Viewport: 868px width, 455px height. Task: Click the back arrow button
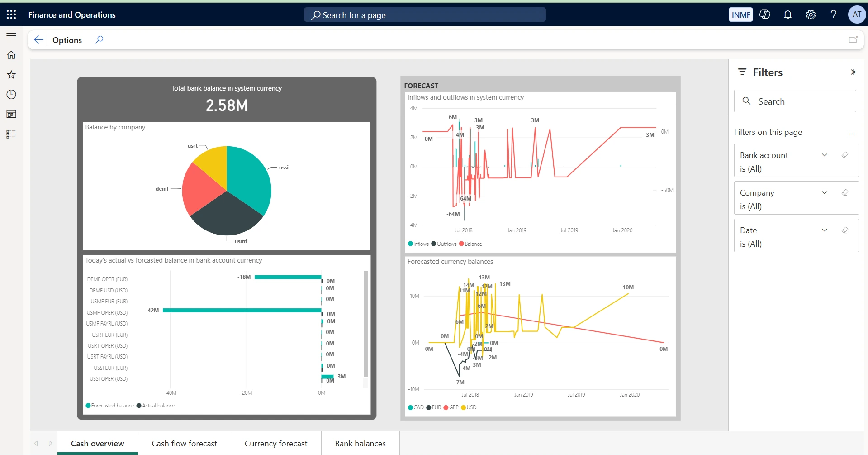[39, 40]
